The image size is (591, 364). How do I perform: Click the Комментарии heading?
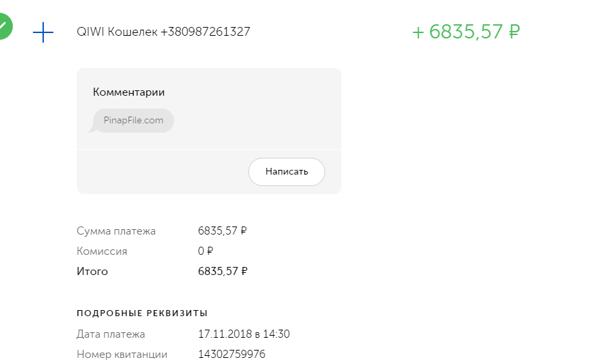coord(129,92)
